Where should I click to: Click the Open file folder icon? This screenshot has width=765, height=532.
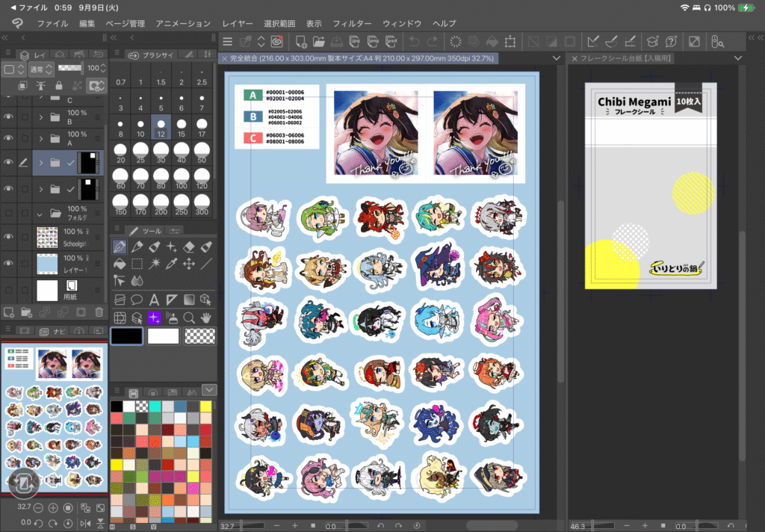click(318, 42)
